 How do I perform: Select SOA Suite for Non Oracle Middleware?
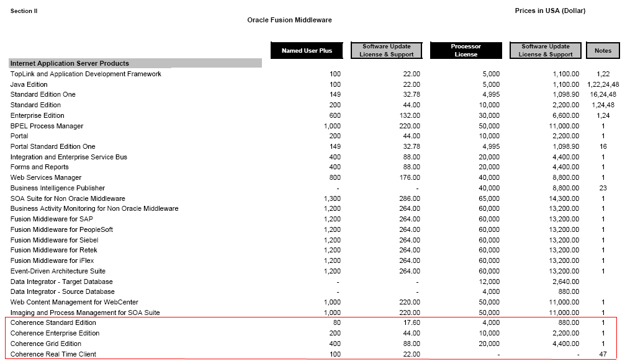point(68,198)
